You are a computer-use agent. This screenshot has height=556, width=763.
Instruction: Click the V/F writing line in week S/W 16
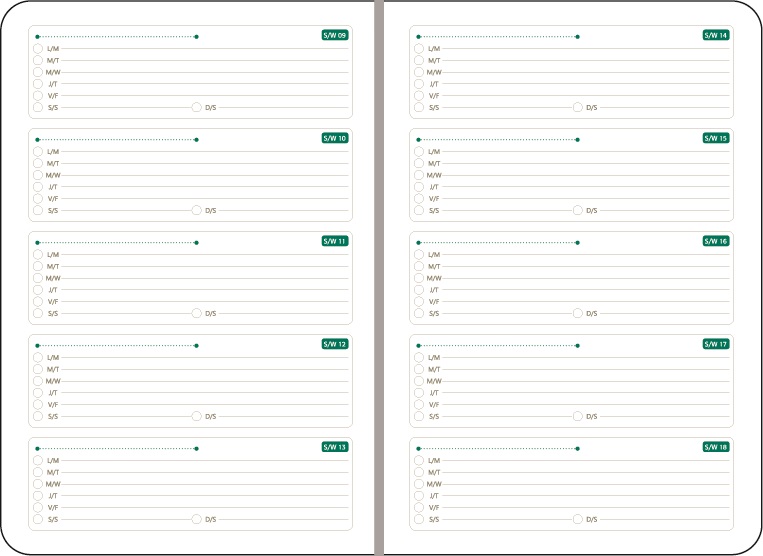tap(586, 302)
